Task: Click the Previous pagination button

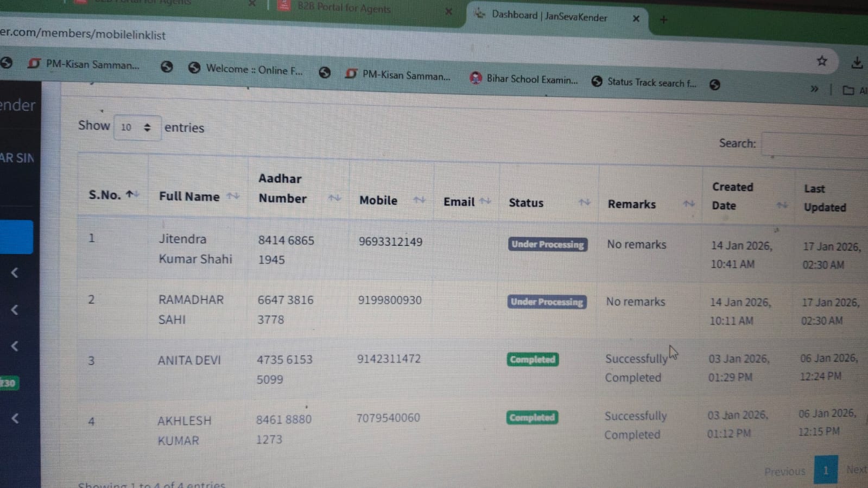Action: [x=784, y=471]
